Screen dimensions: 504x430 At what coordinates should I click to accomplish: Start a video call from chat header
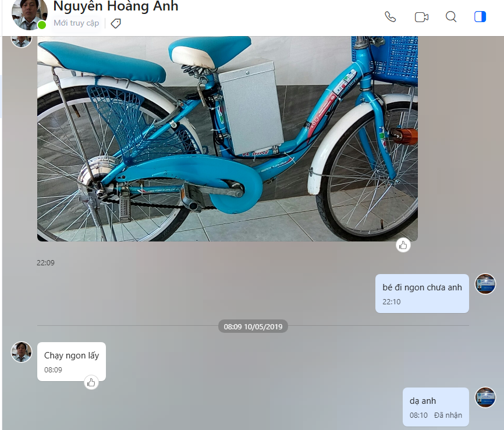421,17
